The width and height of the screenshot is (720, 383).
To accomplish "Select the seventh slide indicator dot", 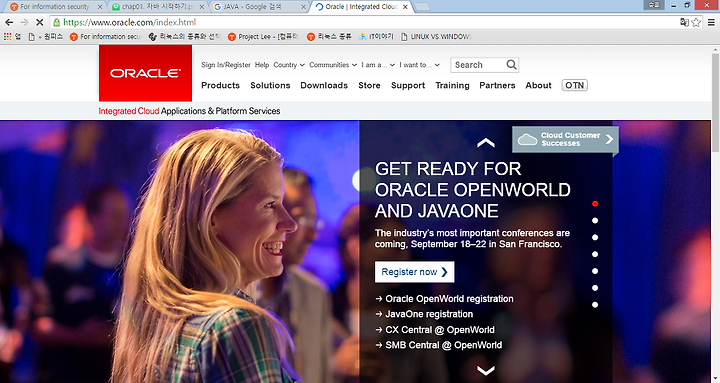I will [x=595, y=304].
